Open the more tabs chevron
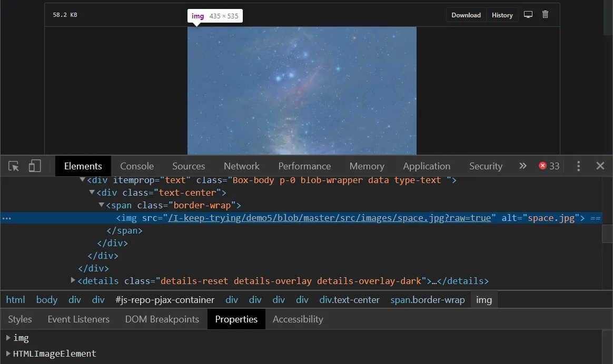 [523, 166]
